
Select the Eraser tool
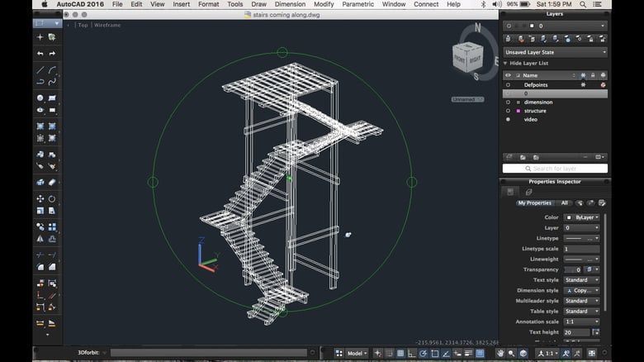tap(52, 182)
